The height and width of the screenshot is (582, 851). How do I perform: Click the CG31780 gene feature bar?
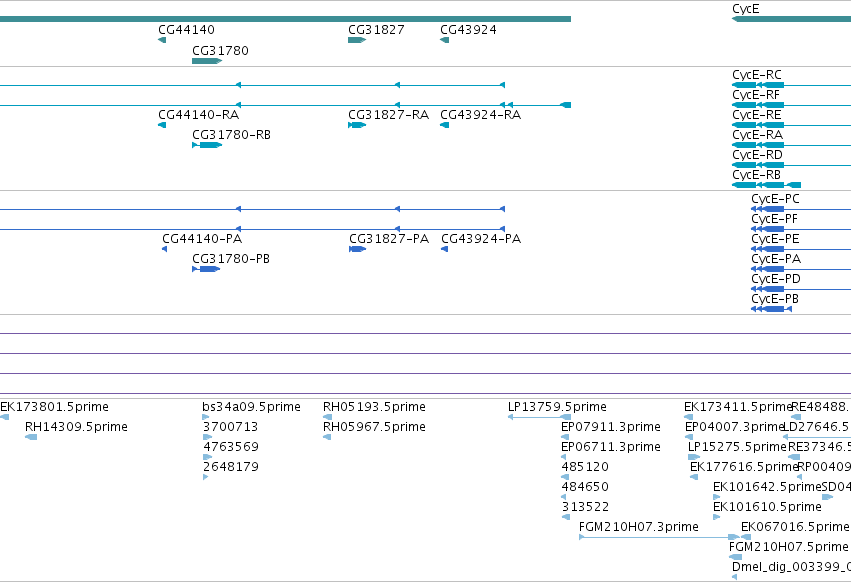click(207, 61)
